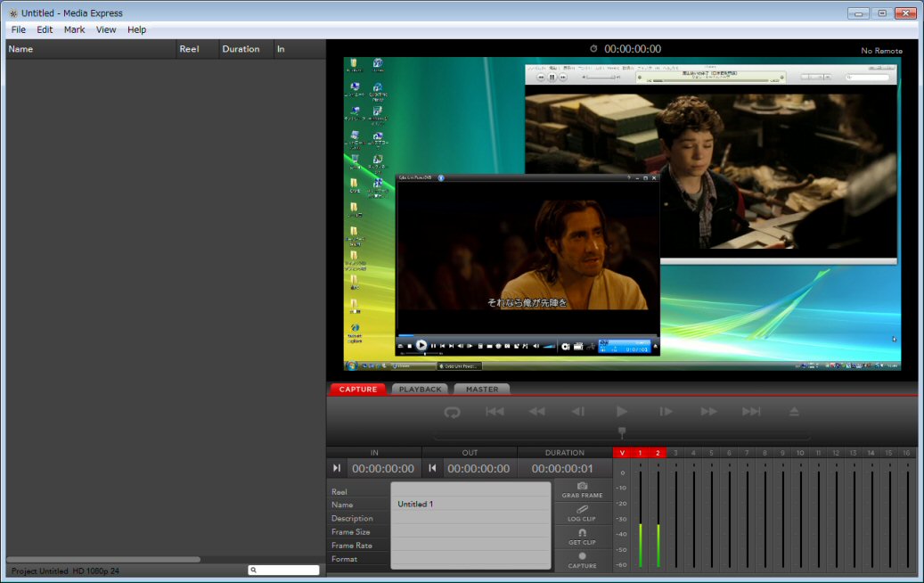Click the media list search box

[284, 570]
